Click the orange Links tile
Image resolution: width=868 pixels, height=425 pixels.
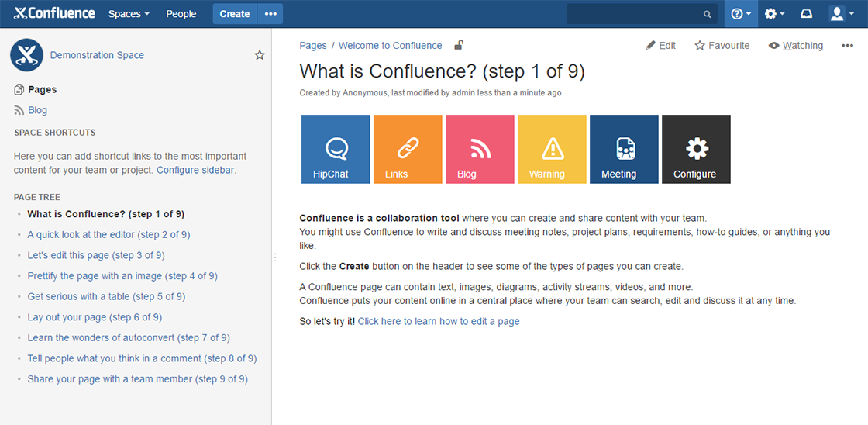coord(408,149)
